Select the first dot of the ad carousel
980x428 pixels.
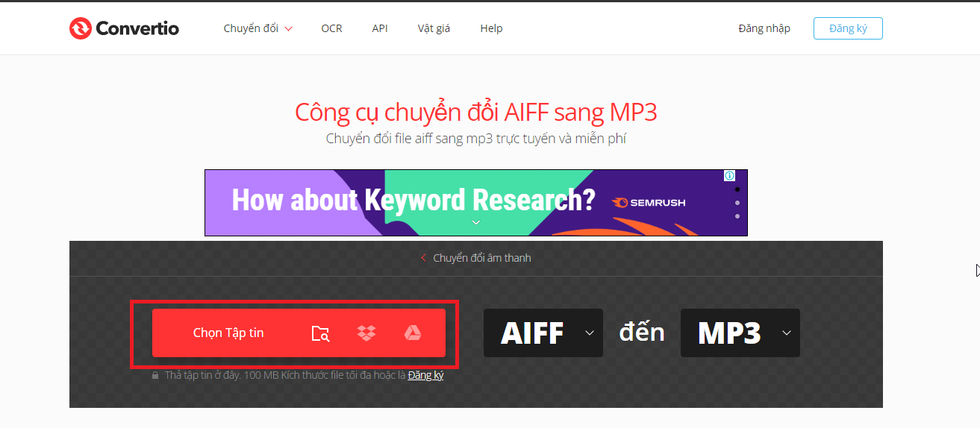pyautogui.click(x=737, y=189)
